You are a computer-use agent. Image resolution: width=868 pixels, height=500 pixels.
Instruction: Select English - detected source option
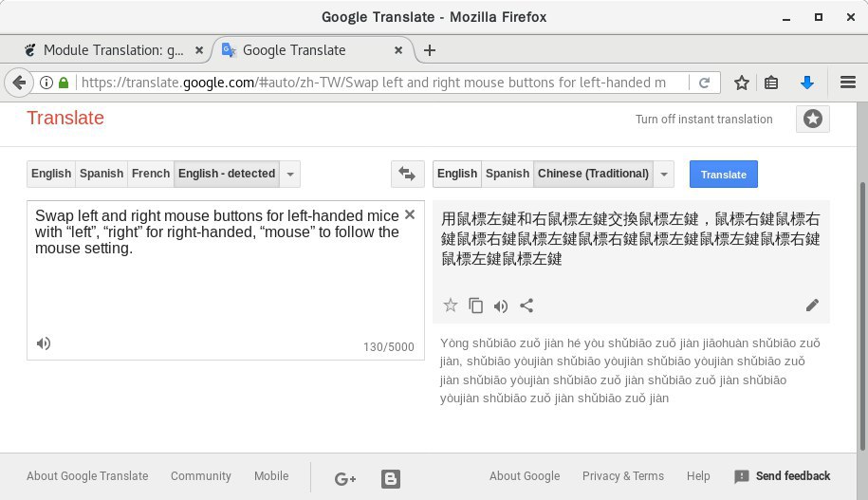(227, 174)
